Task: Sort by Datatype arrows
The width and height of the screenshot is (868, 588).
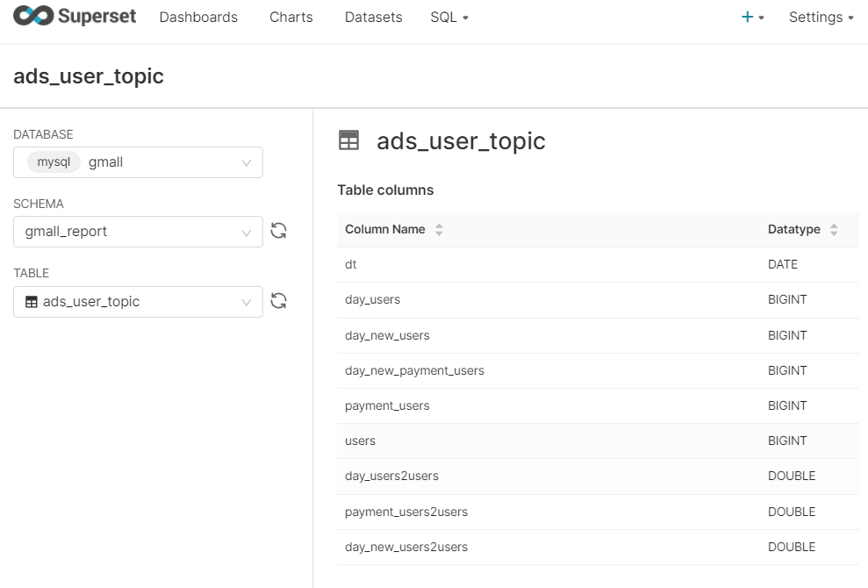Action: pos(834,230)
